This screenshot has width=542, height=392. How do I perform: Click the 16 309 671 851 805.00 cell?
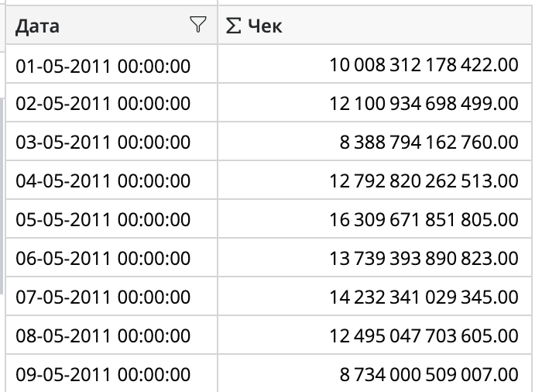[424, 220]
